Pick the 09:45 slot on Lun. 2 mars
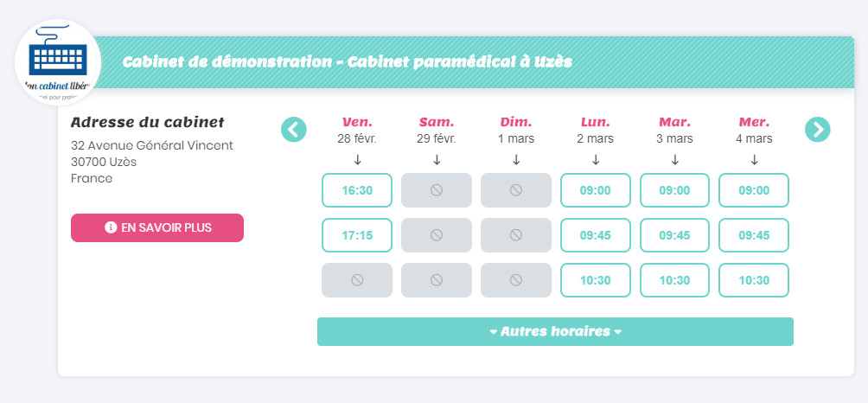Image resolution: width=868 pixels, height=403 pixels. coord(596,235)
